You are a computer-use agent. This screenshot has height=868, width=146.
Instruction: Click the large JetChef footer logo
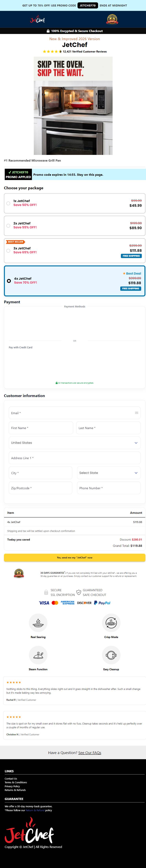click(x=29, y=830)
